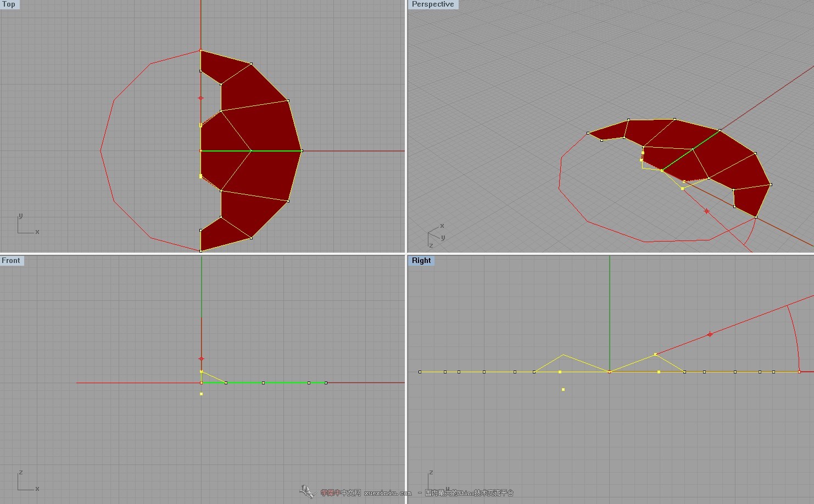The width and height of the screenshot is (814, 504).
Task: Pick the isolated yellow point below axis in Front viewport
Action: [202, 394]
